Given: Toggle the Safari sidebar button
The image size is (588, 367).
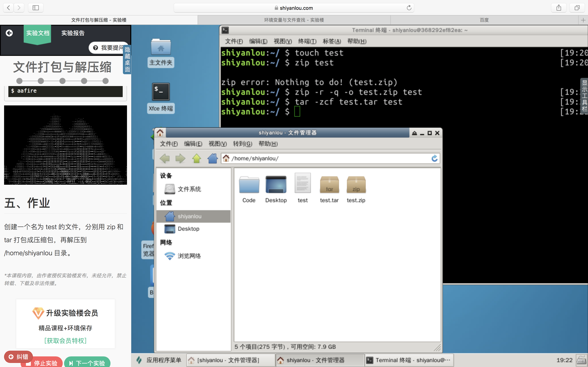Looking at the screenshot, I should [36, 8].
